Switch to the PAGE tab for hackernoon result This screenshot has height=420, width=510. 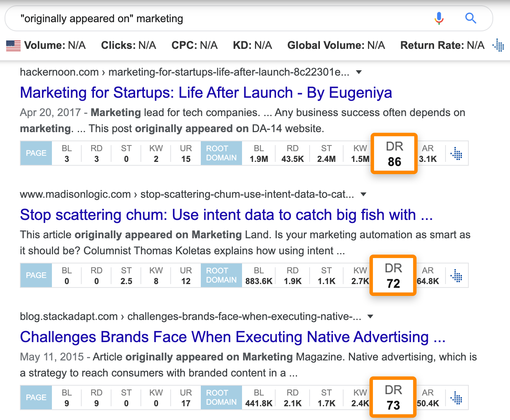tap(36, 153)
